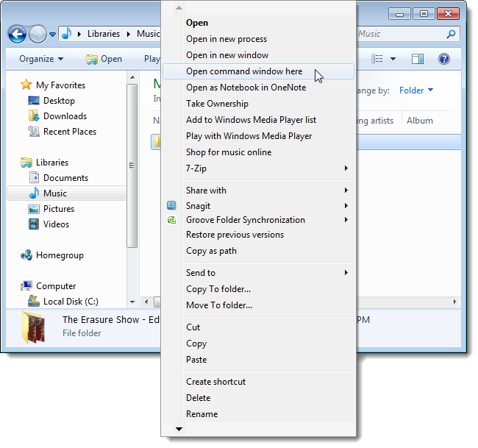Expand the 7-Zip submenu

pos(259,168)
